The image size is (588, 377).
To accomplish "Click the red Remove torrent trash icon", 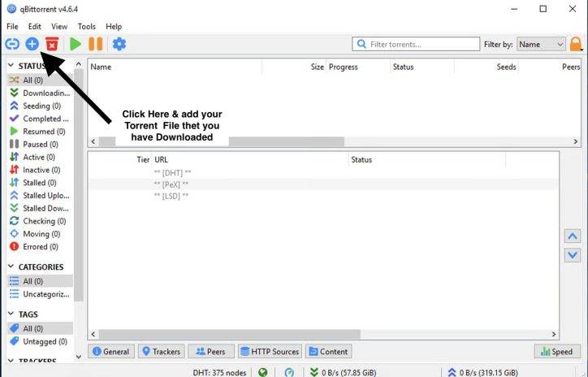I will [x=52, y=44].
